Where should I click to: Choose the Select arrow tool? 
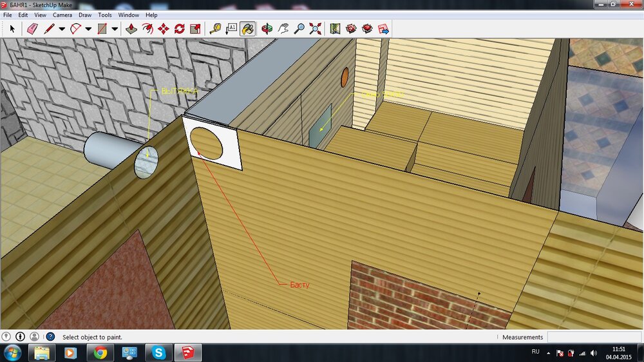(x=12, y=28)
